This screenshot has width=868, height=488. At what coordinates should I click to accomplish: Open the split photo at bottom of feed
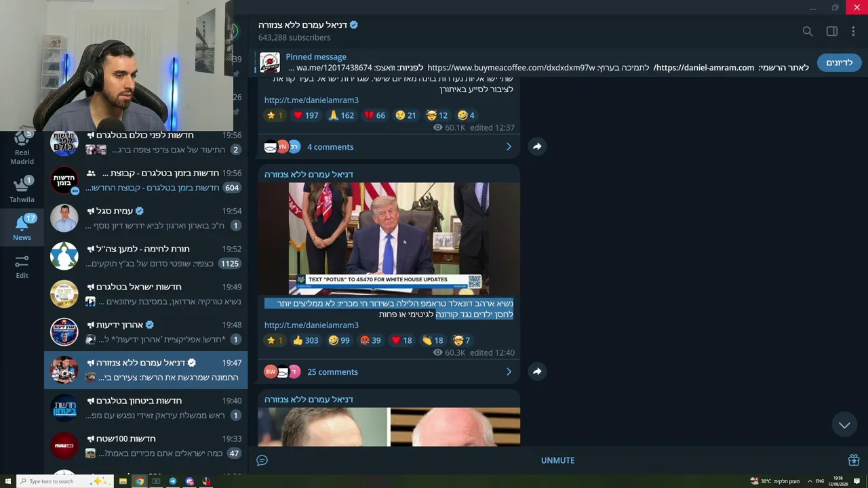(x=389, y=427)
